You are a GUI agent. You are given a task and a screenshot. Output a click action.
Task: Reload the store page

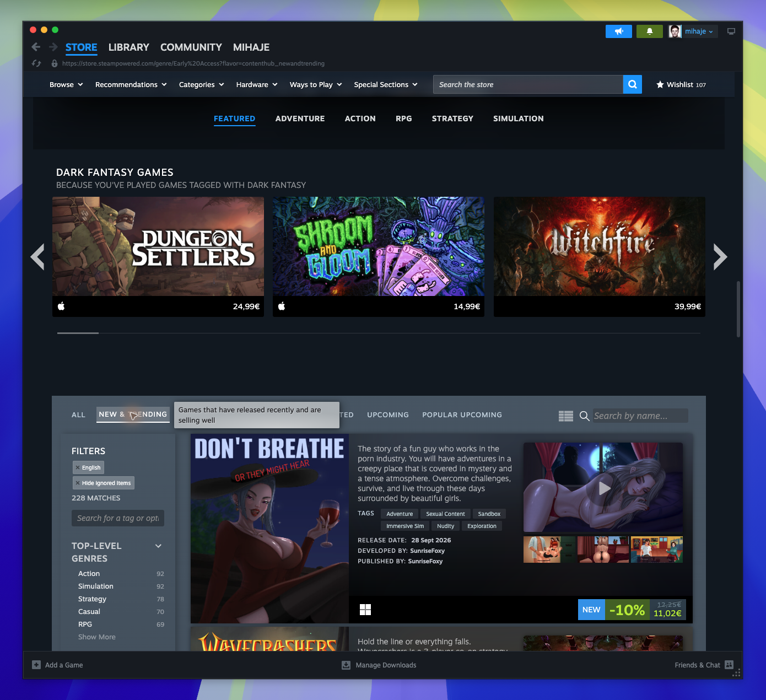coord(36,63)
